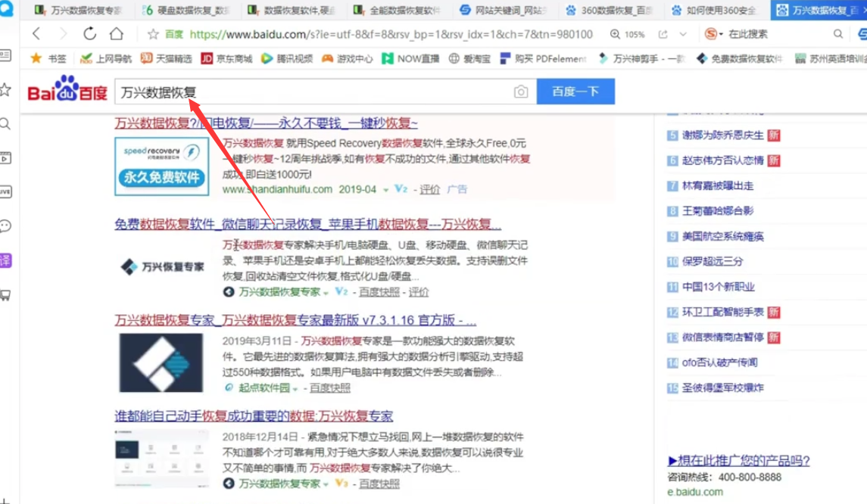Open the chat bubble in the left sidebar

(5, 226)
